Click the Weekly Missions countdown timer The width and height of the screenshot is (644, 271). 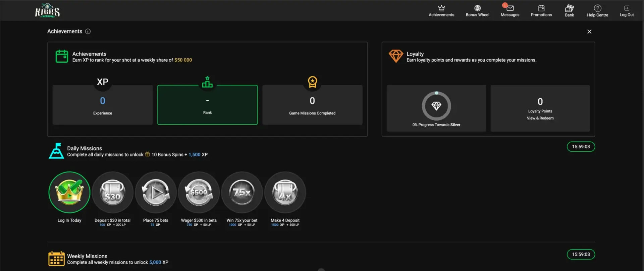coord(581,254)
